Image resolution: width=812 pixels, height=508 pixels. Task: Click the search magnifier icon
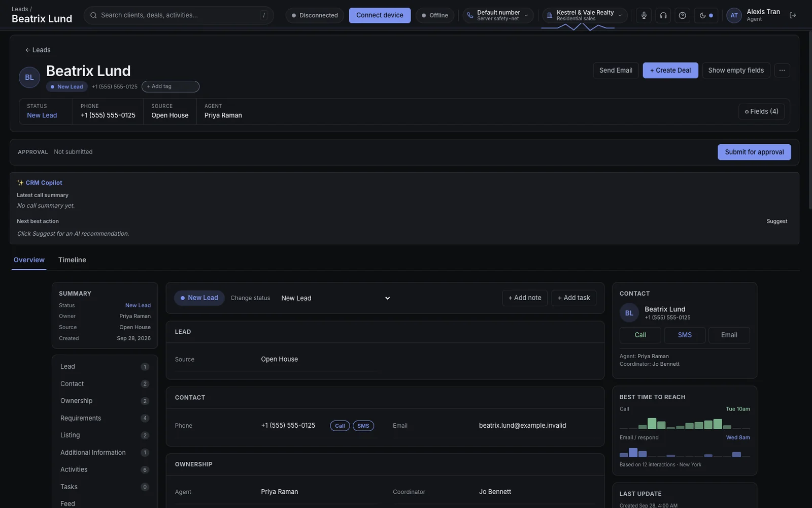click(x=93, y=15)
